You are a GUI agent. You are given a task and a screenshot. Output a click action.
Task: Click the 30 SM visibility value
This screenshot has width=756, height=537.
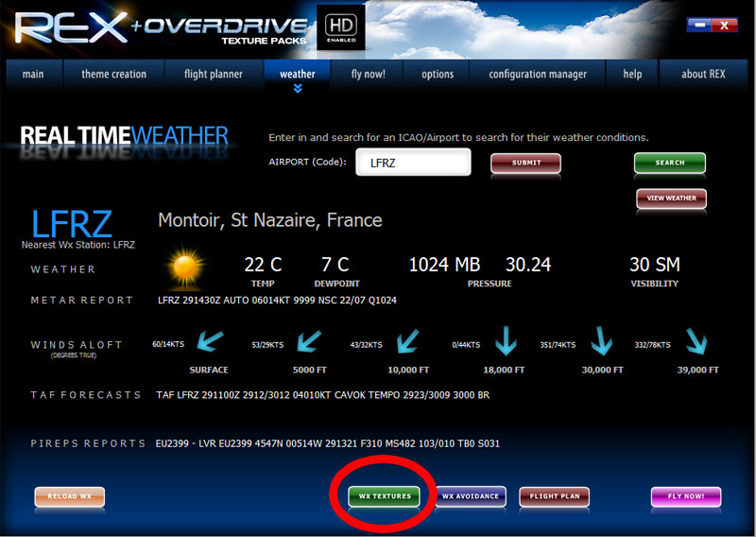pyautogui.click(x=654, y=265)
